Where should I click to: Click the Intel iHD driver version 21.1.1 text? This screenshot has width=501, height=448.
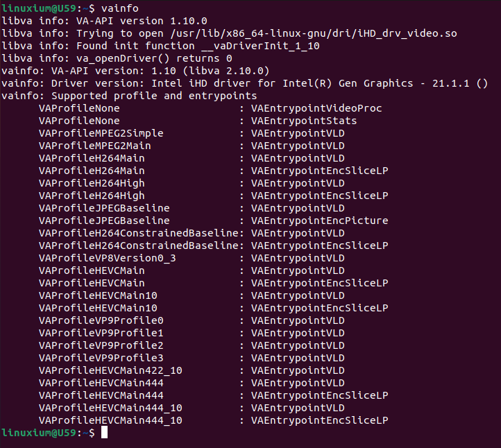[x=319, y=83]
